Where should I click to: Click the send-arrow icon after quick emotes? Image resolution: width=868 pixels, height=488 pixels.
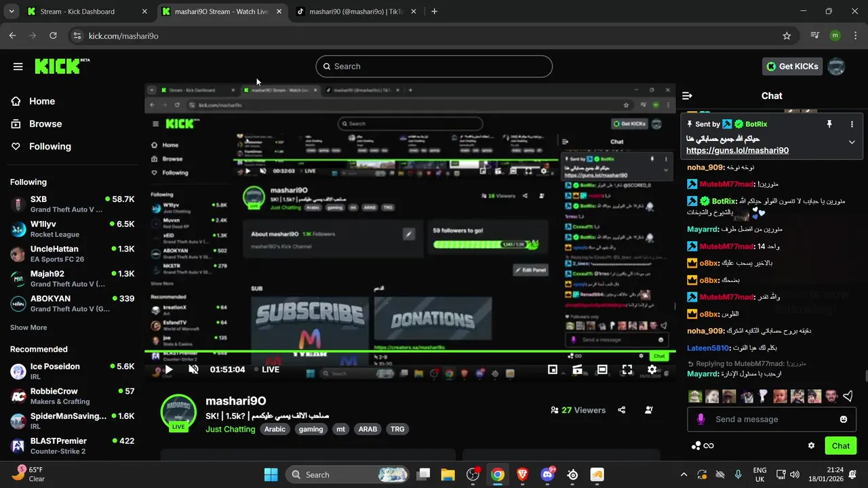[848, 396]
